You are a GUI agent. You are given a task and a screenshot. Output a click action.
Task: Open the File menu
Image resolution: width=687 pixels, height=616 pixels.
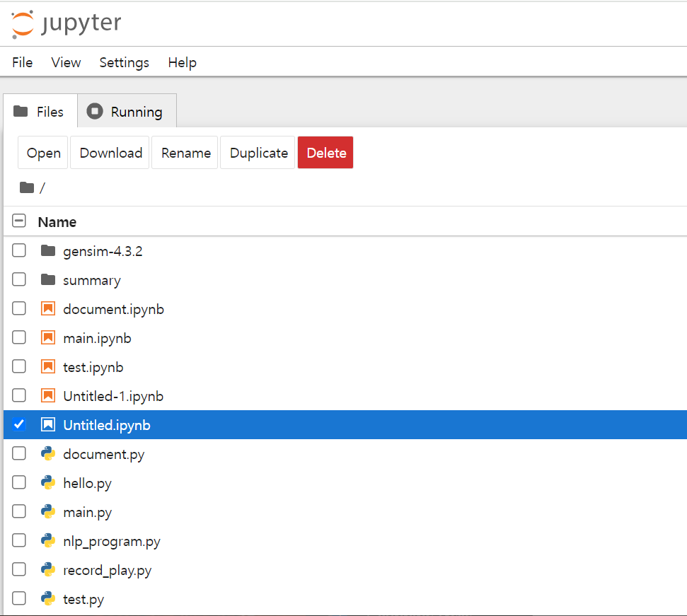click(x=23, y=63)
